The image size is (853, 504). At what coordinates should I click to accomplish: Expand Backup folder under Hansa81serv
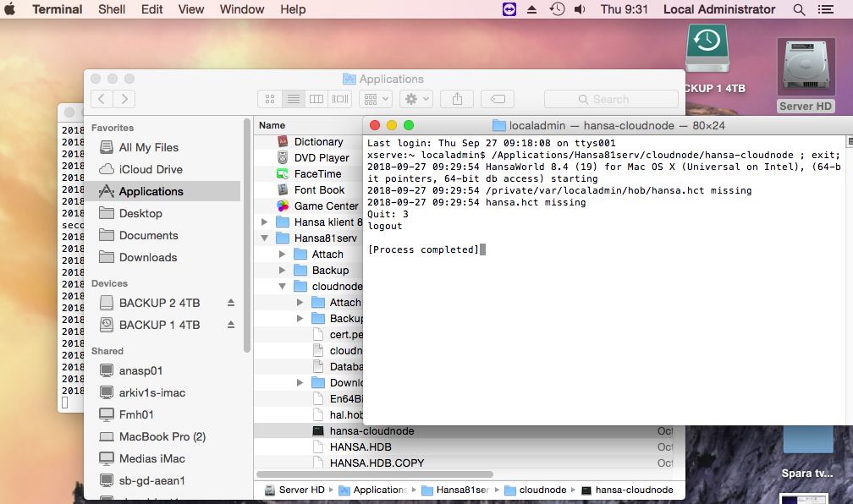click(x=282, y=271)
